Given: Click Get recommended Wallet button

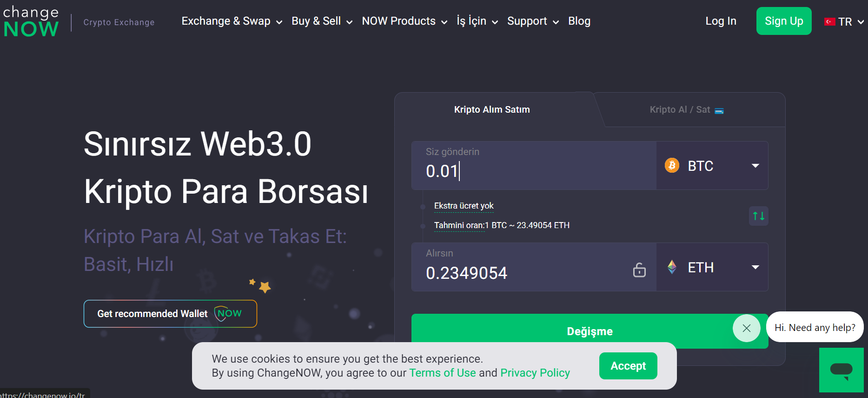Looking at the screenshot, I should (170, 313).
